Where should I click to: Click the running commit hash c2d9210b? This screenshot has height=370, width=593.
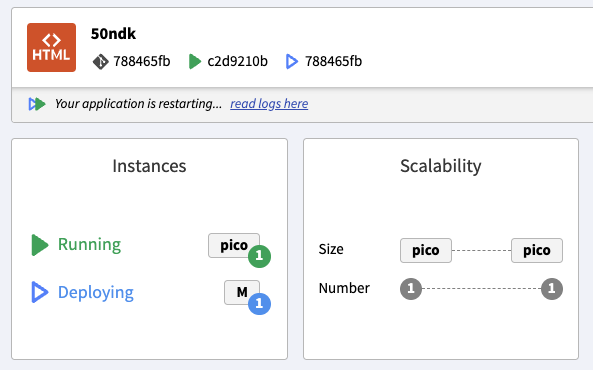pos(238,61)
